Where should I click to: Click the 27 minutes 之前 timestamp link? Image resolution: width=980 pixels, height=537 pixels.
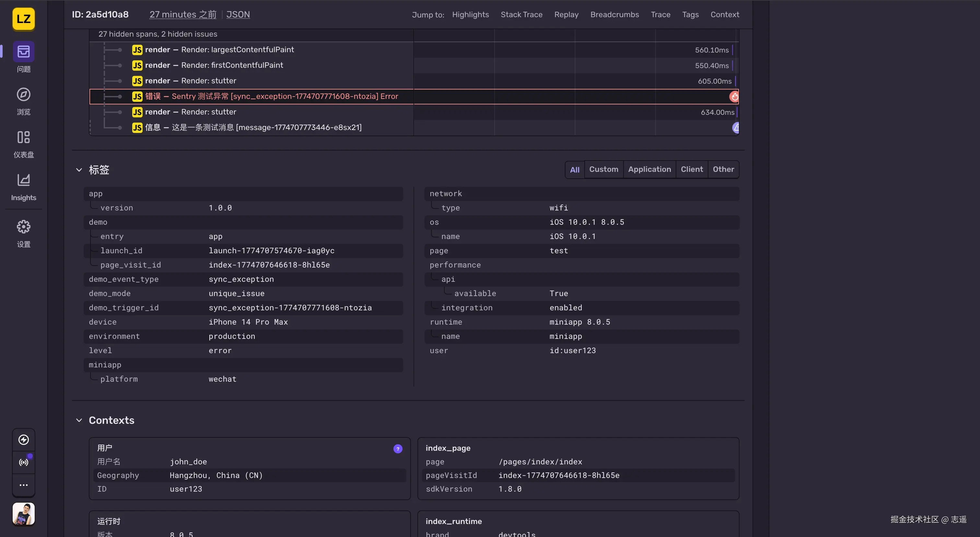(x=182, y=15)
